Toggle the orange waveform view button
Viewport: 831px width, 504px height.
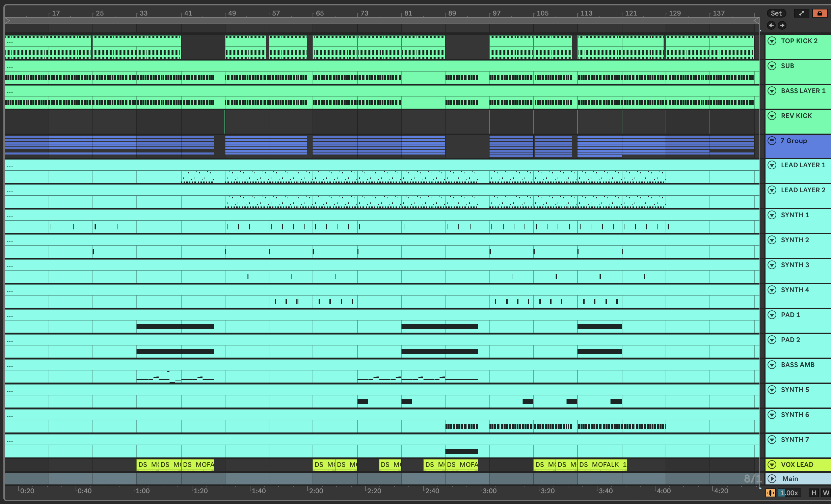click(x=770, y=493)
